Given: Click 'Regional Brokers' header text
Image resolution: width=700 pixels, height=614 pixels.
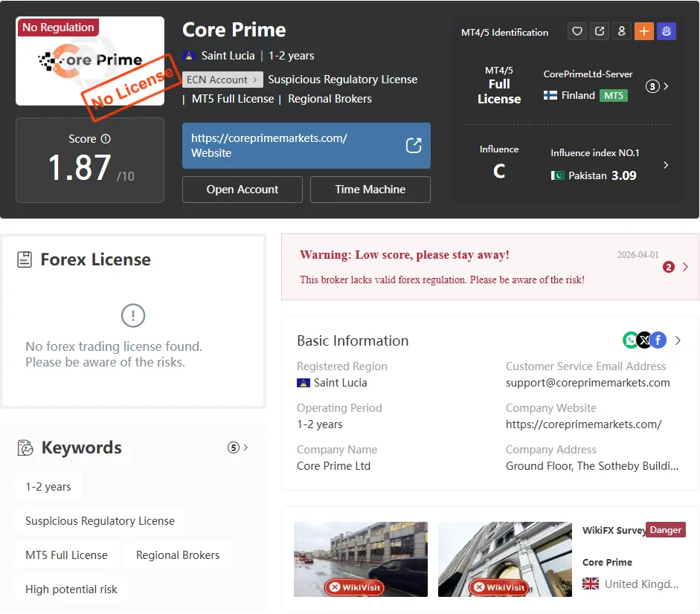Looking at the screenshot, I should (330, 99).
